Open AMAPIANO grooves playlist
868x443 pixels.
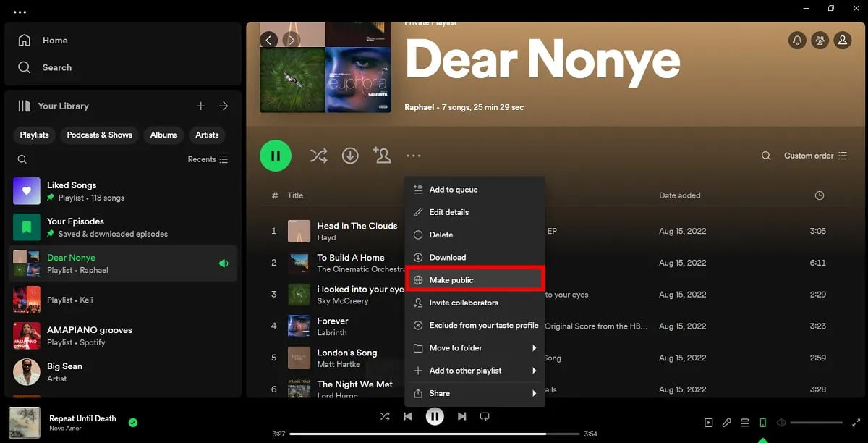(123, 336)
